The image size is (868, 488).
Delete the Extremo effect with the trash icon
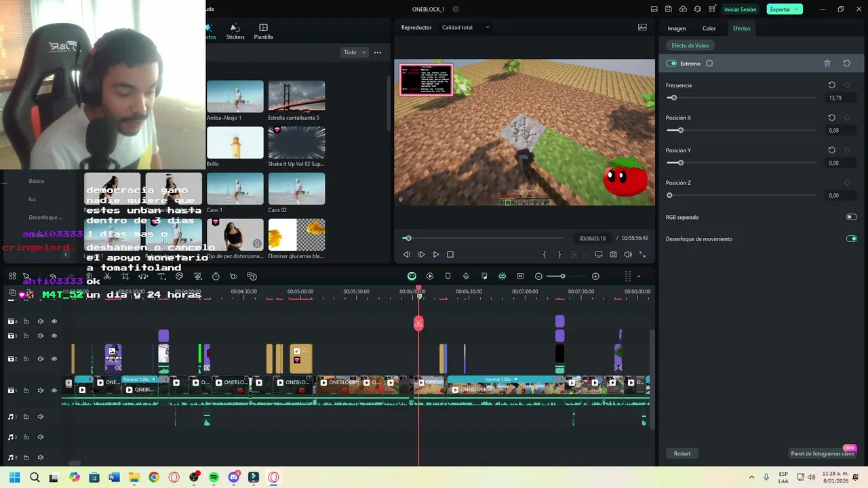tap(827, 64)
